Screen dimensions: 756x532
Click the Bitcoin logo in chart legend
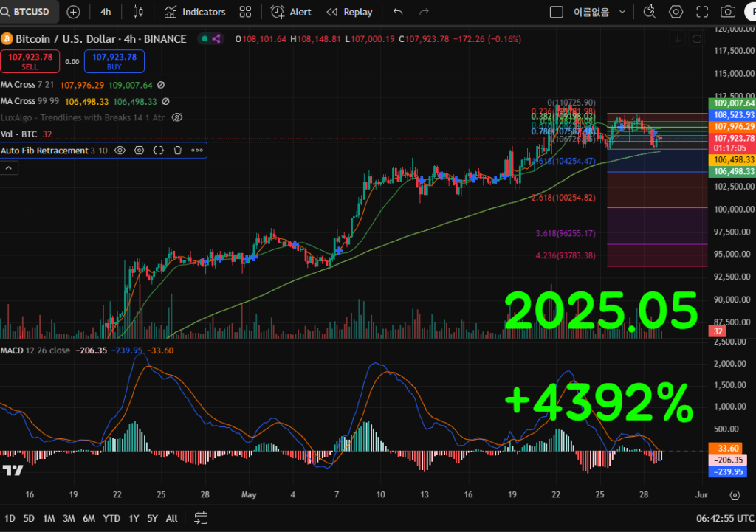[6, 39]
